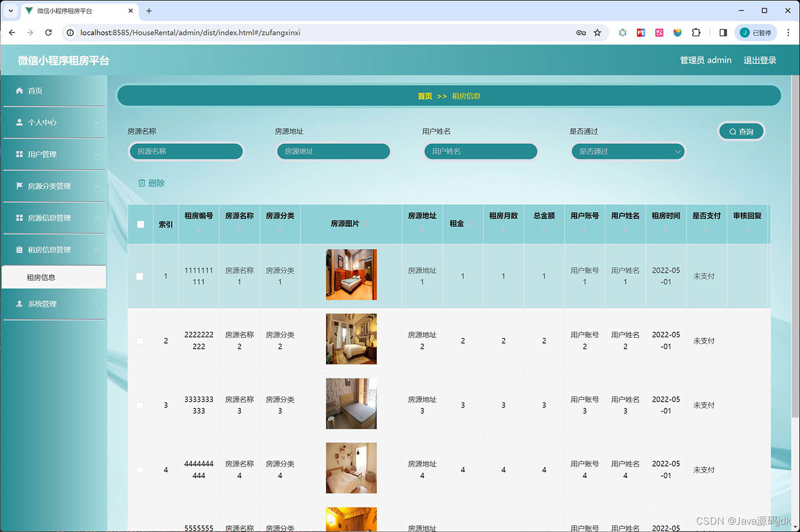800x532 pixels.
Task: Expand the 系统管理 menu chevron
Action: [96, 304]
